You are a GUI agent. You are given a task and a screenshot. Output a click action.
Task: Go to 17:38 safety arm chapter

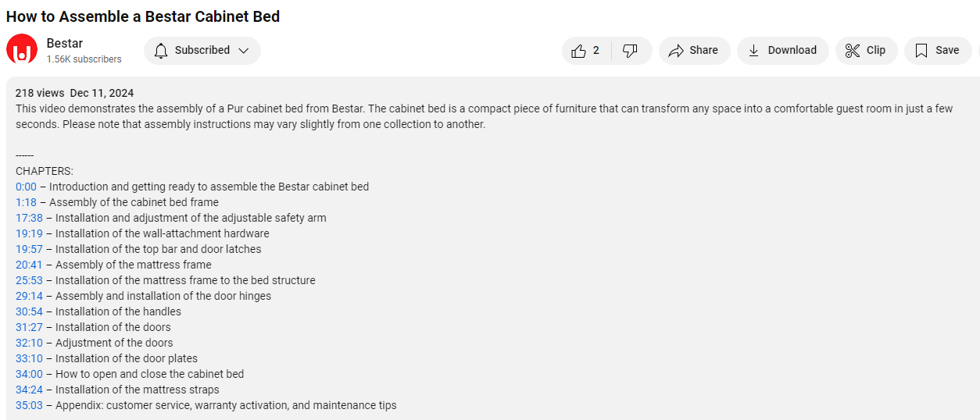pyautogui.click(x=29, y=218)
